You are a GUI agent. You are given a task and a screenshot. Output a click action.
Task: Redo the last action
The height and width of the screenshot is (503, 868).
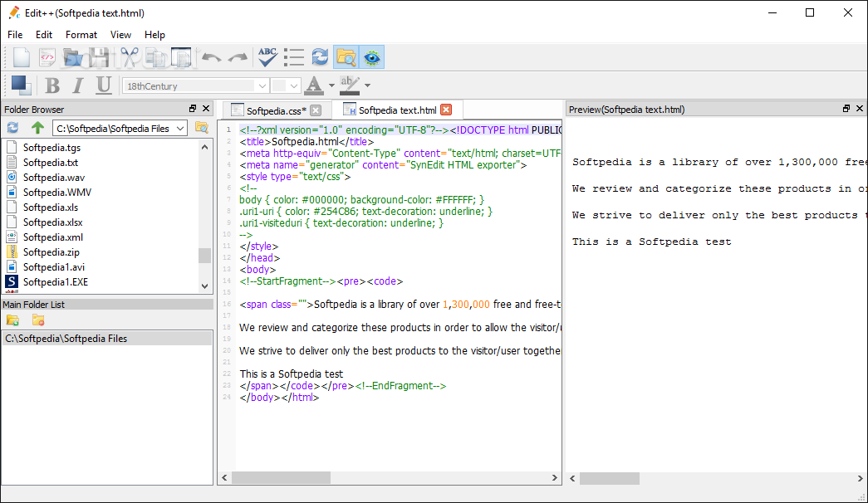tap(238, 57)
